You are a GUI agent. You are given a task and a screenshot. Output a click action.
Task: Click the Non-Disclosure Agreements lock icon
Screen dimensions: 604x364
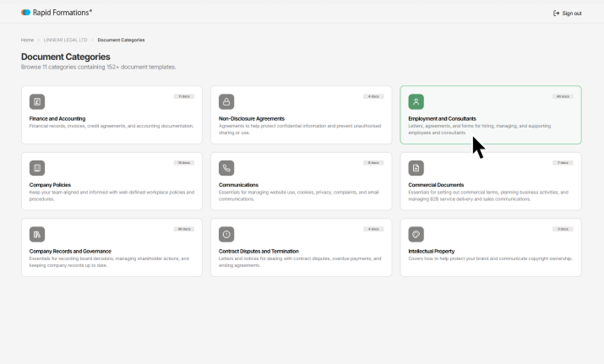(226, 101)
